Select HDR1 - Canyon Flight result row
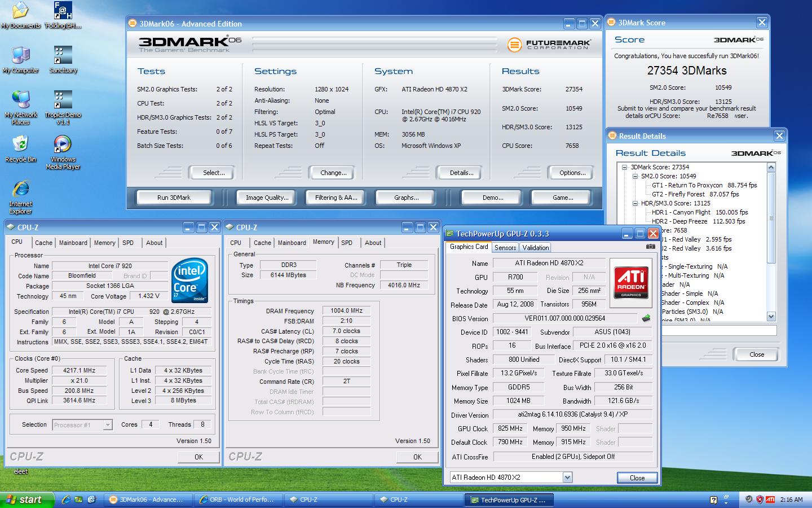This screenshot has width=812, height=508. coord(700,212)
